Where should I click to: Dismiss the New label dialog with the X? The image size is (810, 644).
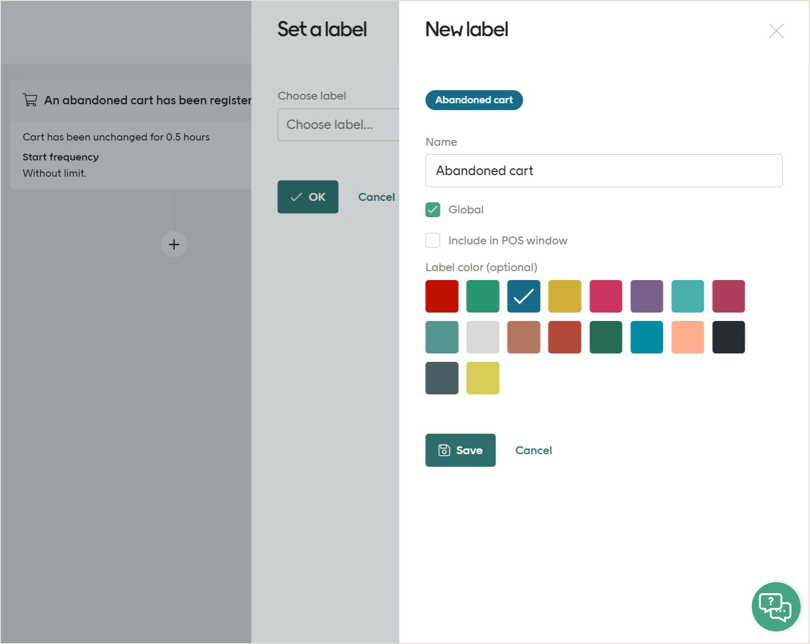(x=776, y=31)
